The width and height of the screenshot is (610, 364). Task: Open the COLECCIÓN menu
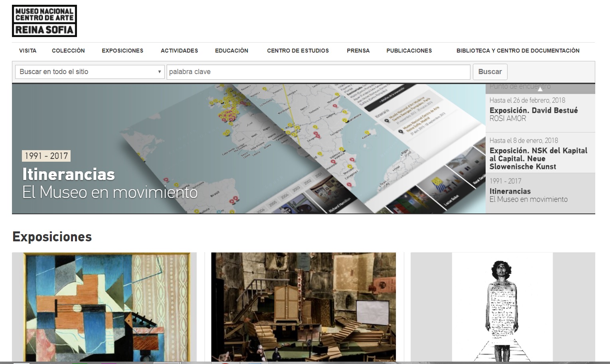coord(68,51)
